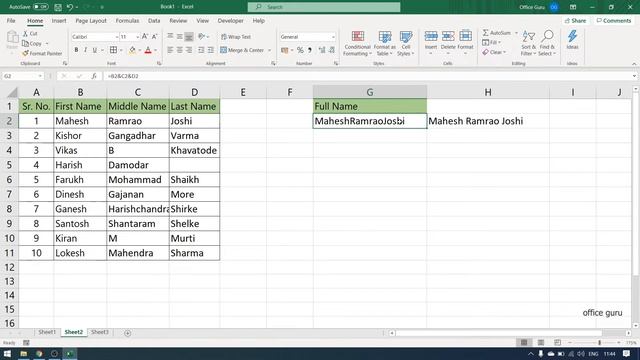Toggle Wrap Text
This screenshot has width=640, height=360.
236,37
